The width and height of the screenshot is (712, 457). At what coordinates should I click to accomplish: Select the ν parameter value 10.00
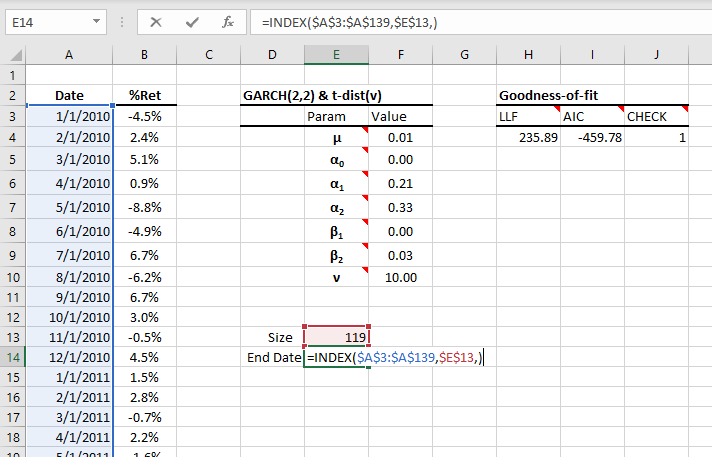pos(400,277)
